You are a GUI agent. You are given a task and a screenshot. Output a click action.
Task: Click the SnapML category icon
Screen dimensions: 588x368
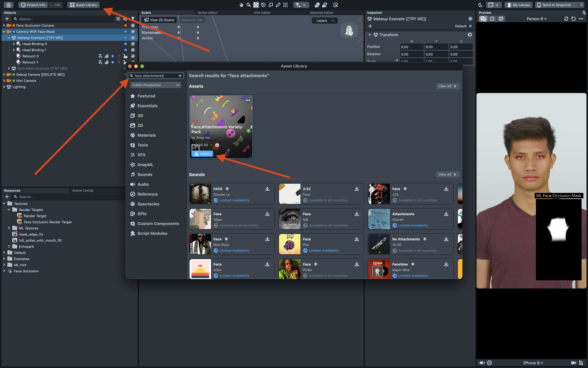pos(133,165)
